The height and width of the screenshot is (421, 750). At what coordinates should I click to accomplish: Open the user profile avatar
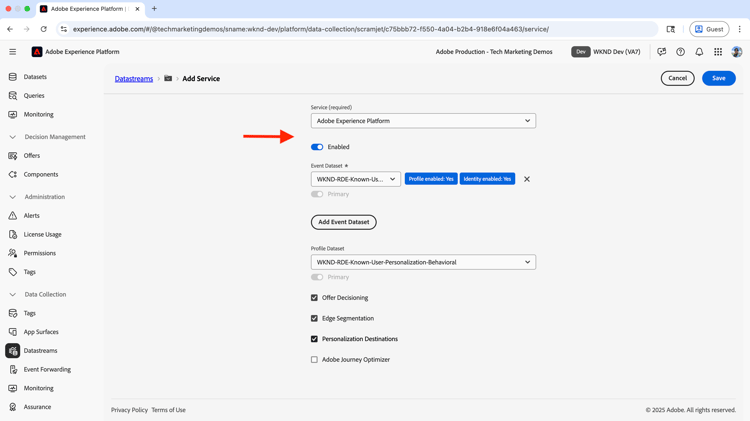737,52
